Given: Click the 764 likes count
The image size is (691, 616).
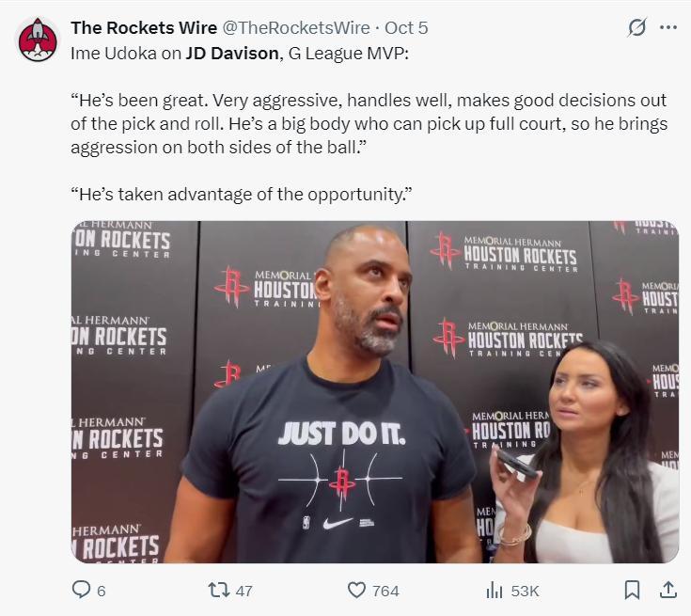Looking at the screenshot, I should coord(385,591).
